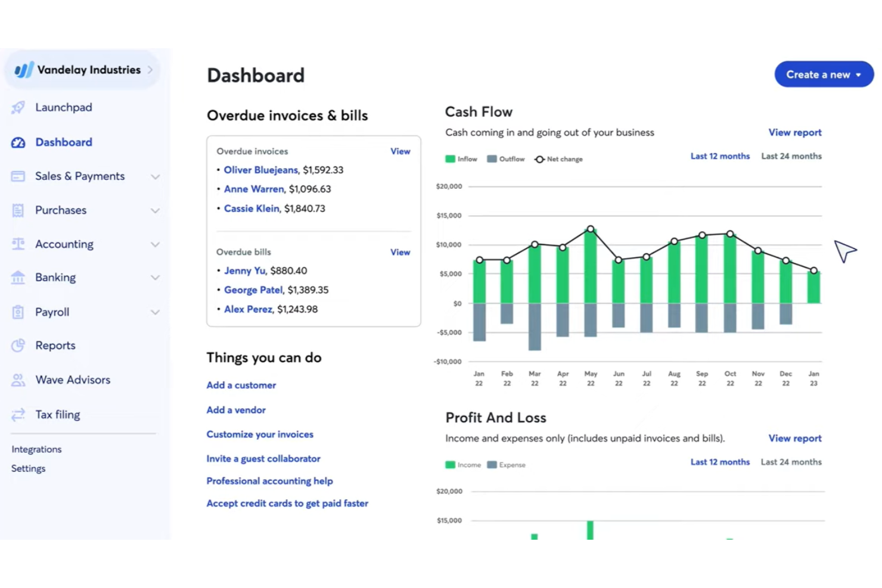Open Integrations in the sidebar
The height and width of the screenshot is (588, 882).
coord(36,449)
